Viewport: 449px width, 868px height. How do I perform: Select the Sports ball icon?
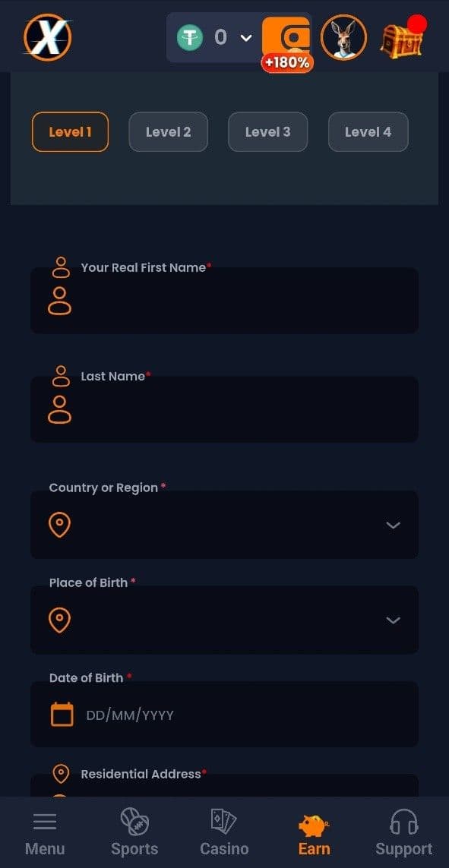click(x=134, y=821)
